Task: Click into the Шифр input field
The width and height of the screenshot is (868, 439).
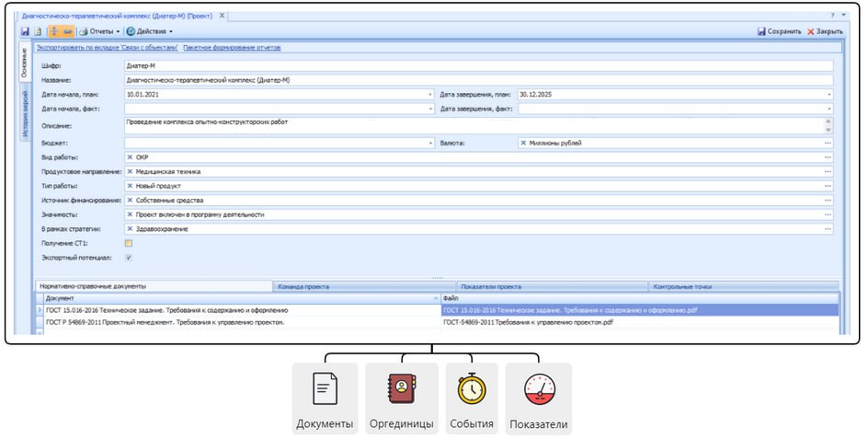Action: coord(478,66)
